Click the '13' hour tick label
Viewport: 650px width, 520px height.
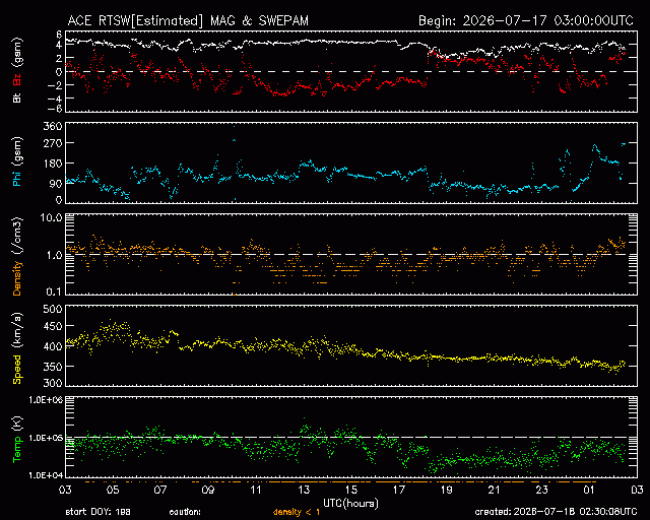[303, 490]
